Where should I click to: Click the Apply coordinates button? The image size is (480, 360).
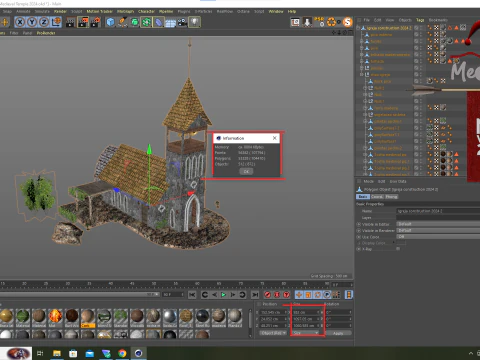[x=338, y=333]
